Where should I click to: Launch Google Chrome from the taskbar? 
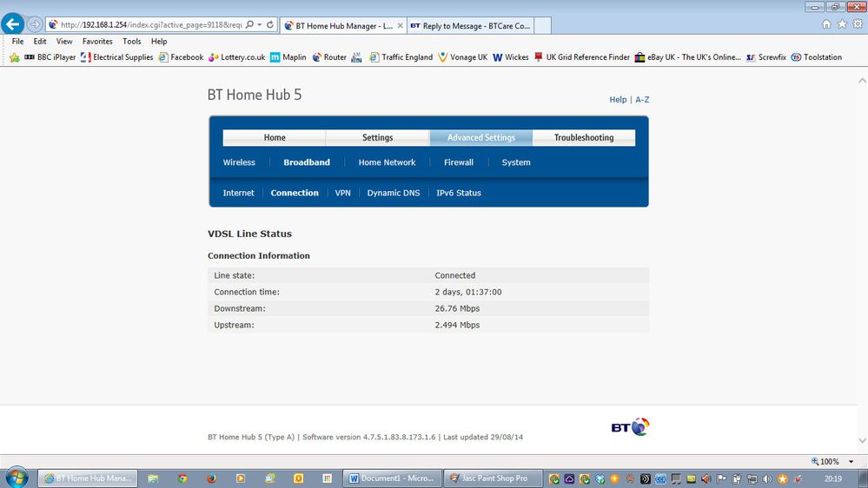point(182,478)
